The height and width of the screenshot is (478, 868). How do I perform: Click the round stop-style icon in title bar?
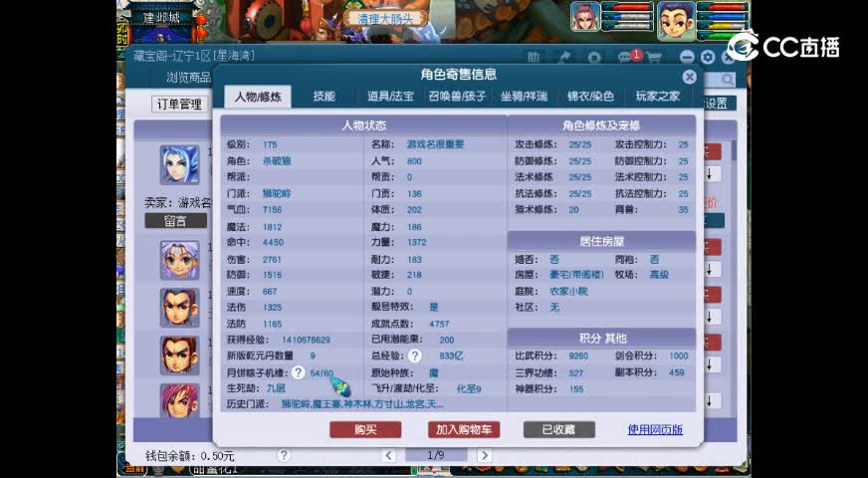[x=594, y=58]
